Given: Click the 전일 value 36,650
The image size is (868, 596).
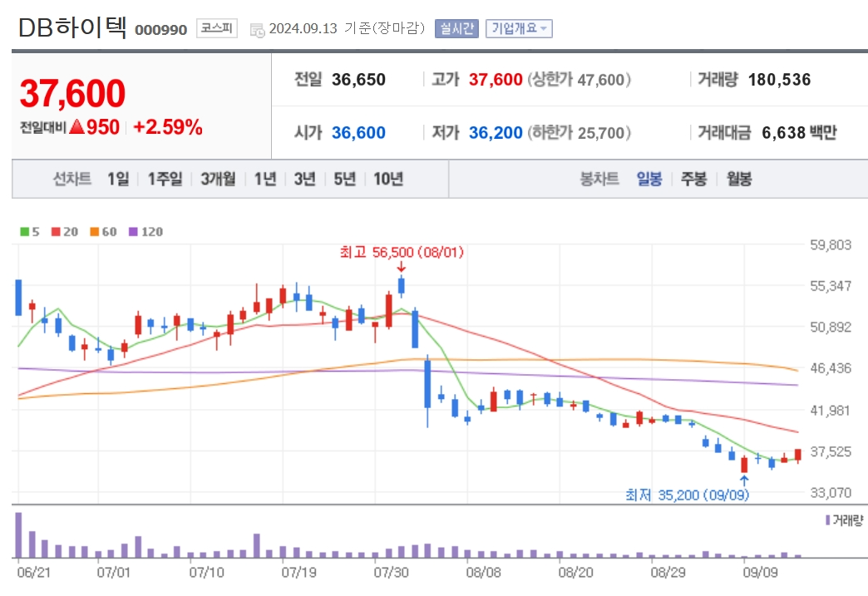Looking at the screenshot, I should pos(358,80).
